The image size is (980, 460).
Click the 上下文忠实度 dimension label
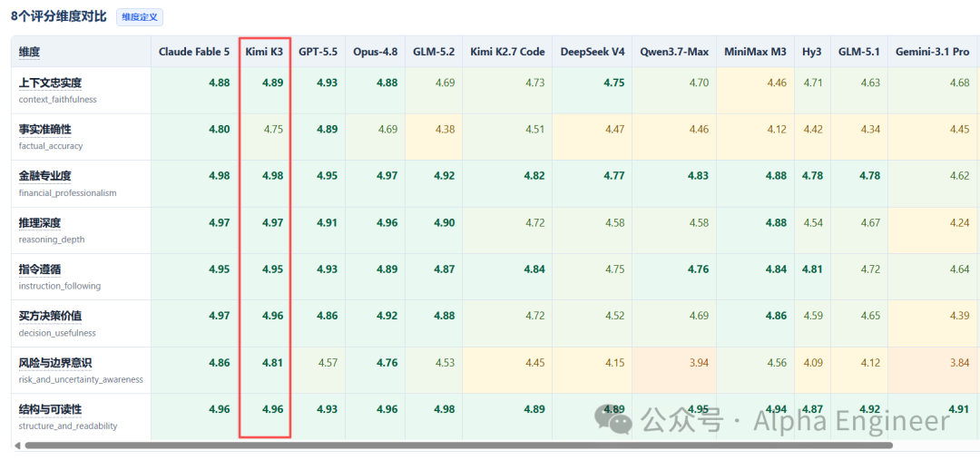(x=50, y=83)
